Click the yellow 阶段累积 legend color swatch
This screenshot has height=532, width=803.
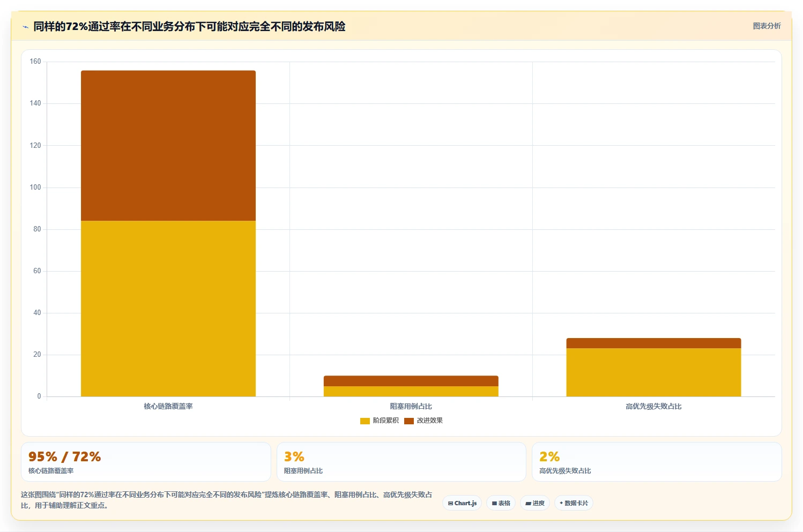pyautogui.click(x=365, y=421)
